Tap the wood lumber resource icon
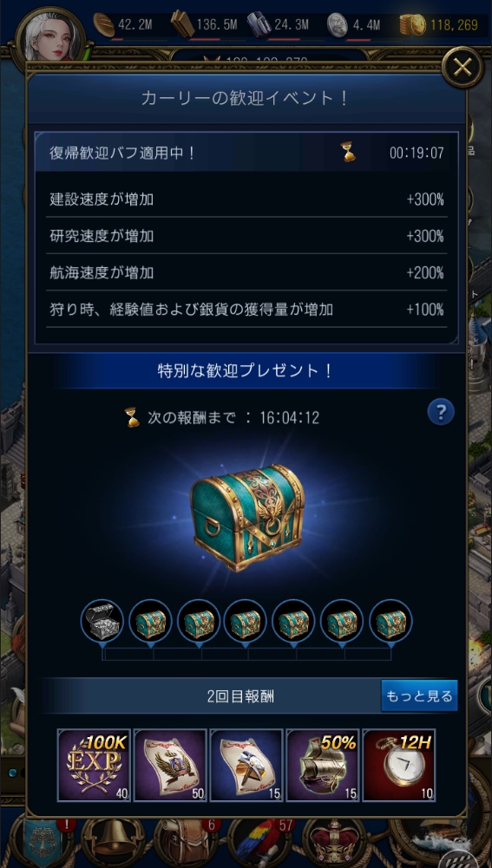492x868 pixels. pos(182,24)
